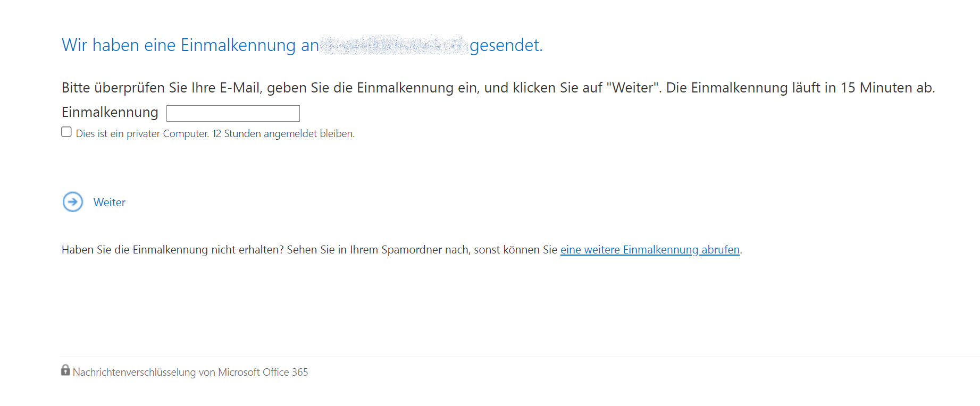Click "Microsoft Office 365" in the footer

pyautogui.click(x=263, y=373)
